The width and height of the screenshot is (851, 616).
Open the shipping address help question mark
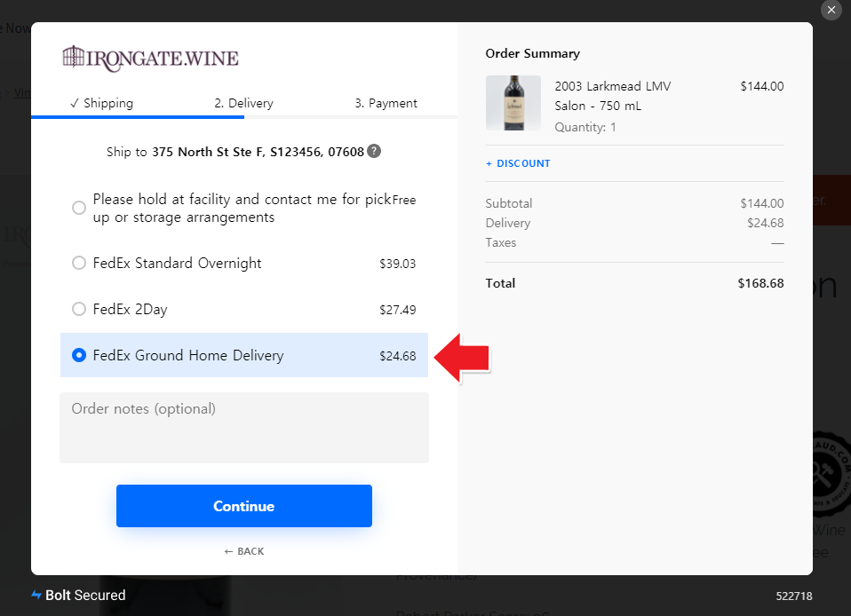point(374,151)
